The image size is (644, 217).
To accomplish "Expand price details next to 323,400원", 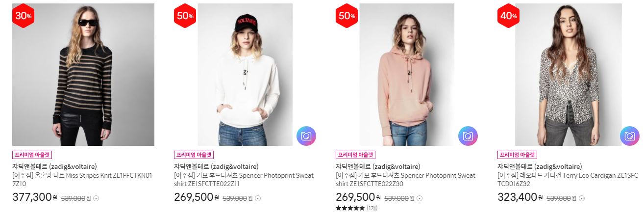I will (x=581, y=198).
